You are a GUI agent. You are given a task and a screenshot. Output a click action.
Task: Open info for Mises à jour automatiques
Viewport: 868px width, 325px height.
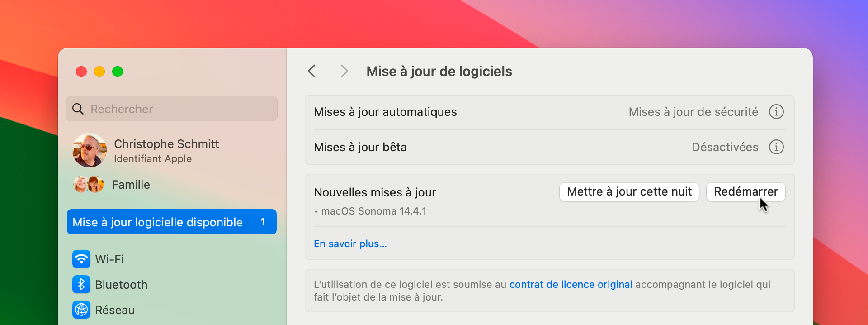pyautogui.click(x=776, y=112)
